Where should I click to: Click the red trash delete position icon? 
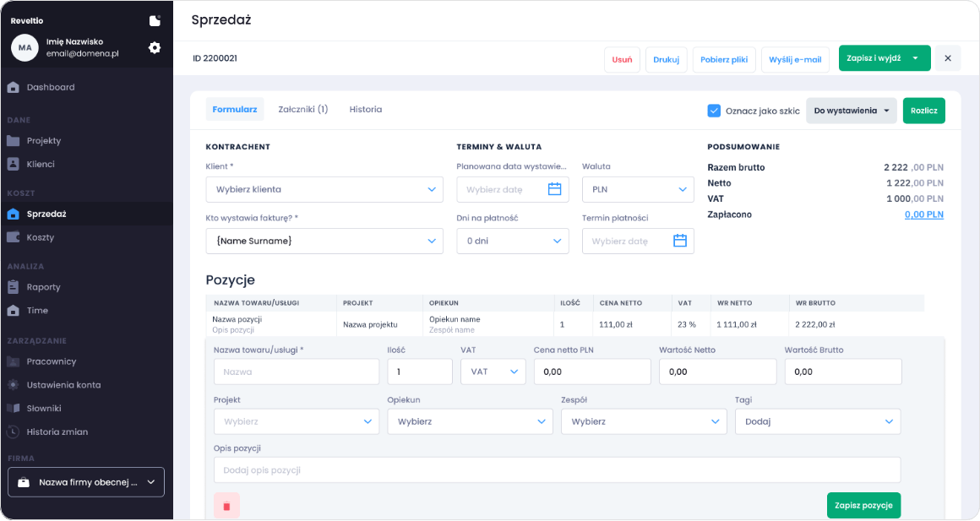(226, 505)
